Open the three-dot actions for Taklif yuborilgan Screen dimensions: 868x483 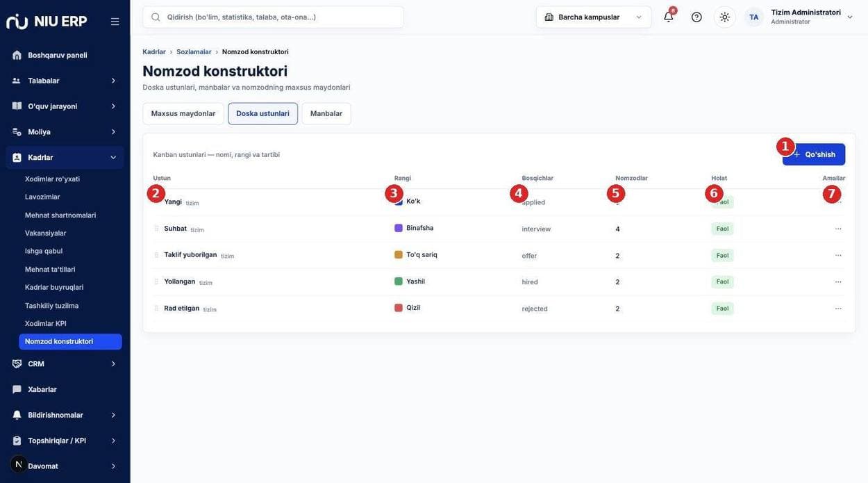coord(838,255)
